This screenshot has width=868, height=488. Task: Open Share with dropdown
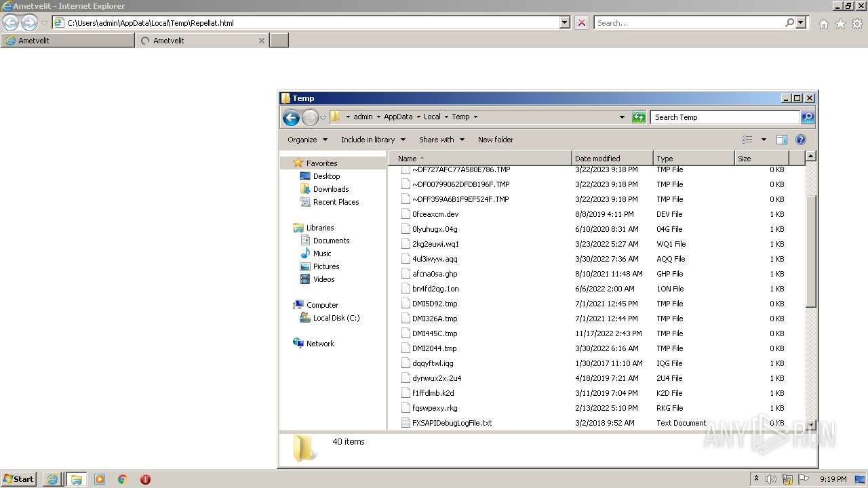[x=441, y=140]
